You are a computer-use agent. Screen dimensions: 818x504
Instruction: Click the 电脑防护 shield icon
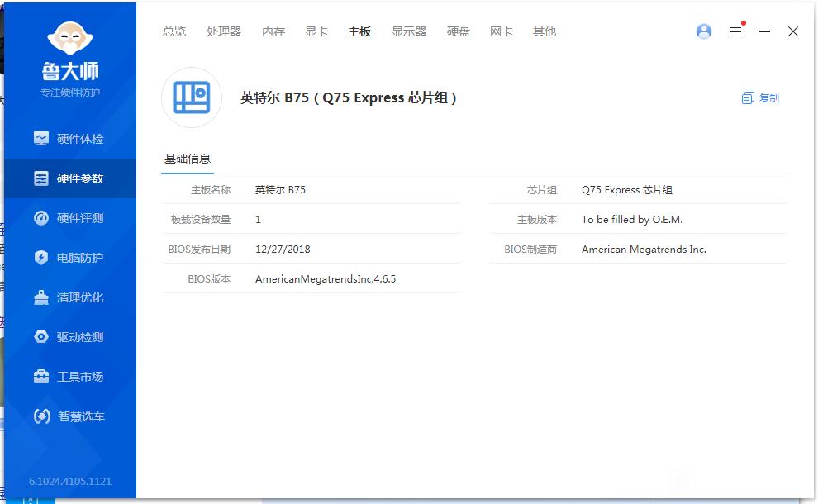(x=41, y=257)
